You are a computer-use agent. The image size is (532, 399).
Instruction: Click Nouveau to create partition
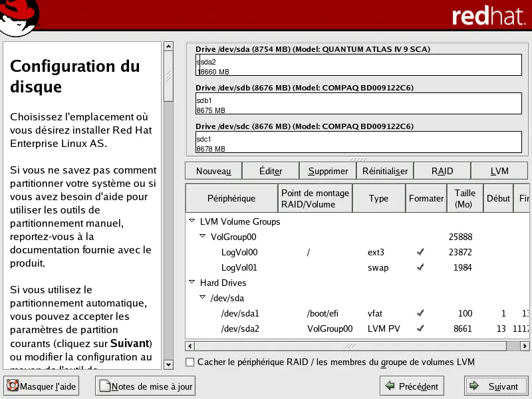pyautogui.click(x=213, y=171)
